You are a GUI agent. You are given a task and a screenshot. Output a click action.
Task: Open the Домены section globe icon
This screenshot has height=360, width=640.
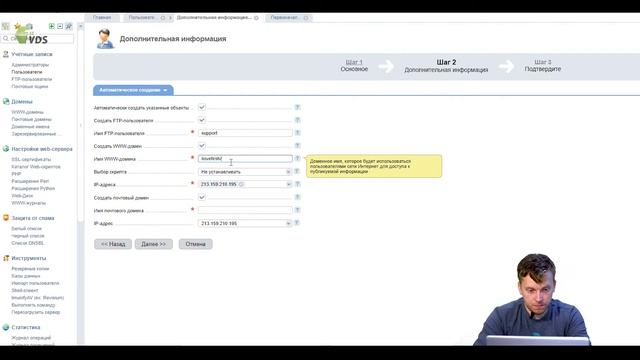point(6,101)
